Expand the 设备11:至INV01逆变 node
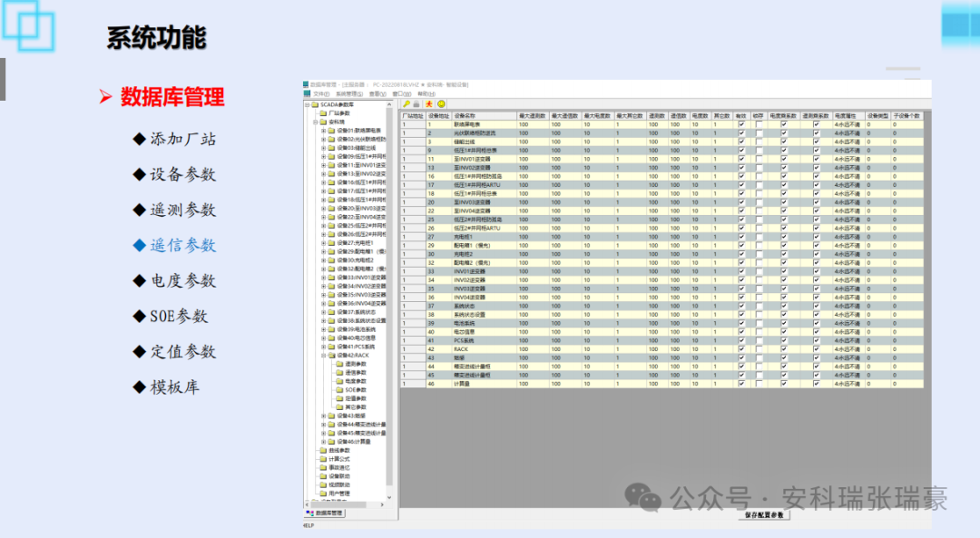 click(x=324, y=166)
